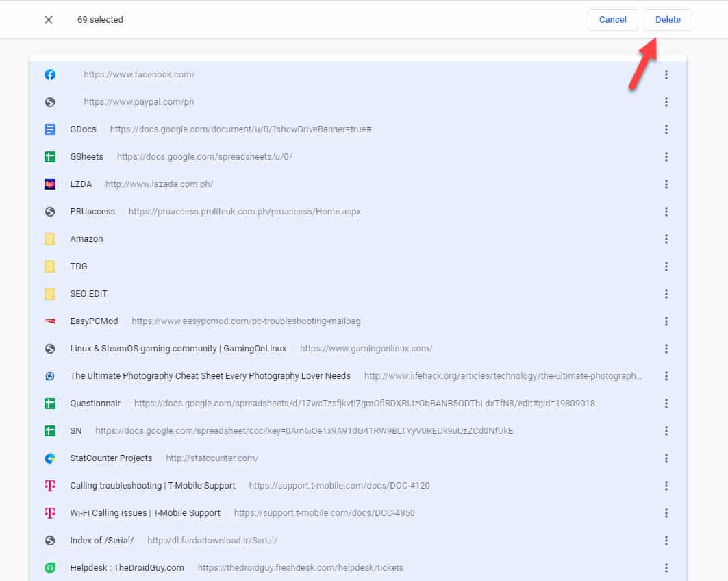728x581 pixels.
Task: Click the blue Google Docs icon for GDocs
Action: [x=50, y=129]
